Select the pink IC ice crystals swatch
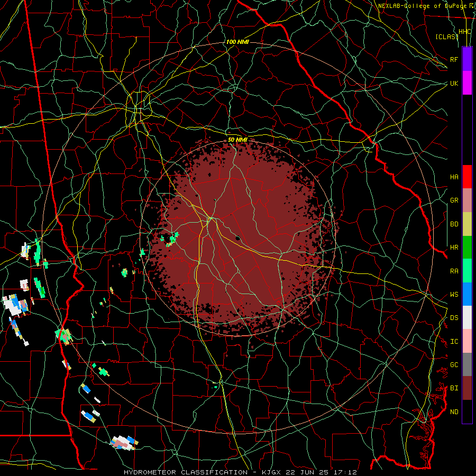Viewport: 476px width, 476px height. coord(467,341)
